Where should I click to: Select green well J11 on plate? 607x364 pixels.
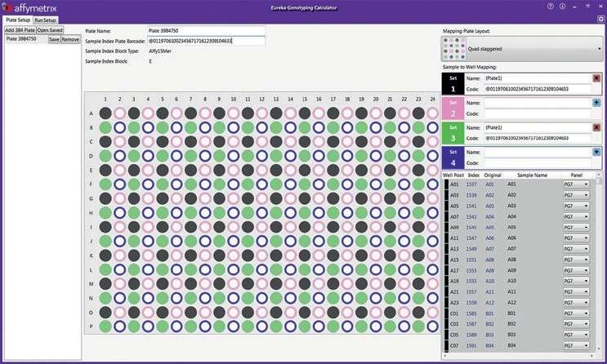click(x=248, y=241)
